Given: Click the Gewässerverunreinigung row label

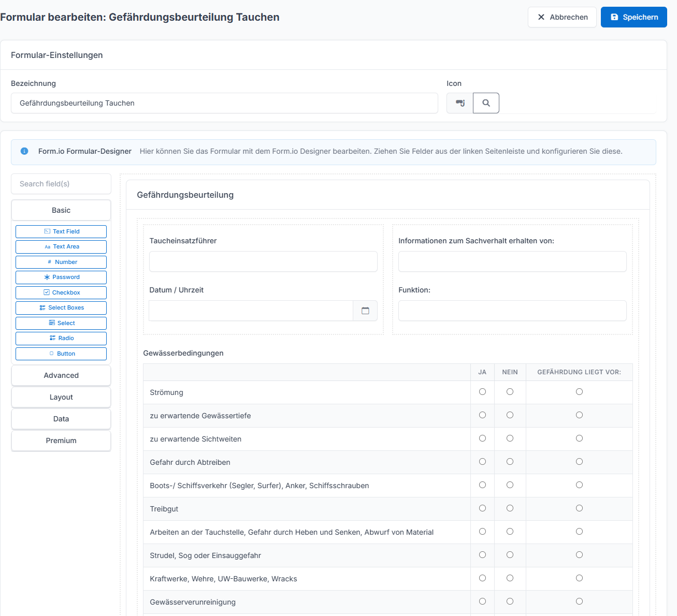Looking at the screenshot, I should coord(193,602).
